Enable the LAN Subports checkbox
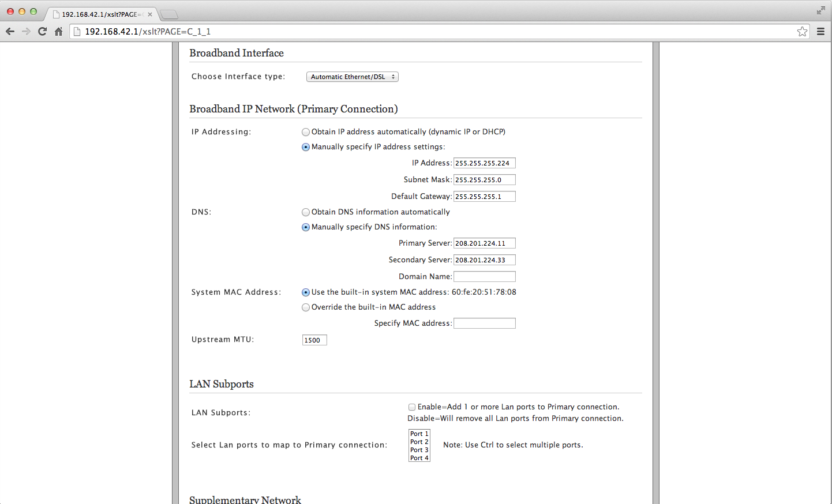Image resolution: width=832 pixels, height=504 pixels. click(412, 407)
